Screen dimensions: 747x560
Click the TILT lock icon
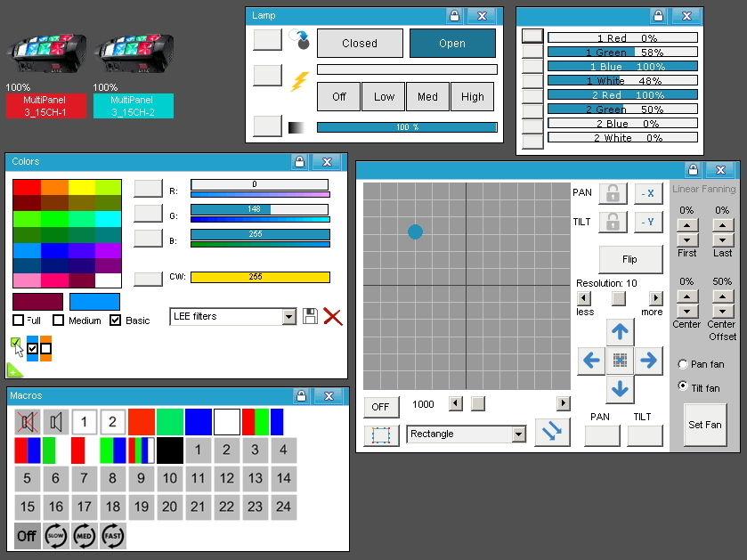[613, 222]
